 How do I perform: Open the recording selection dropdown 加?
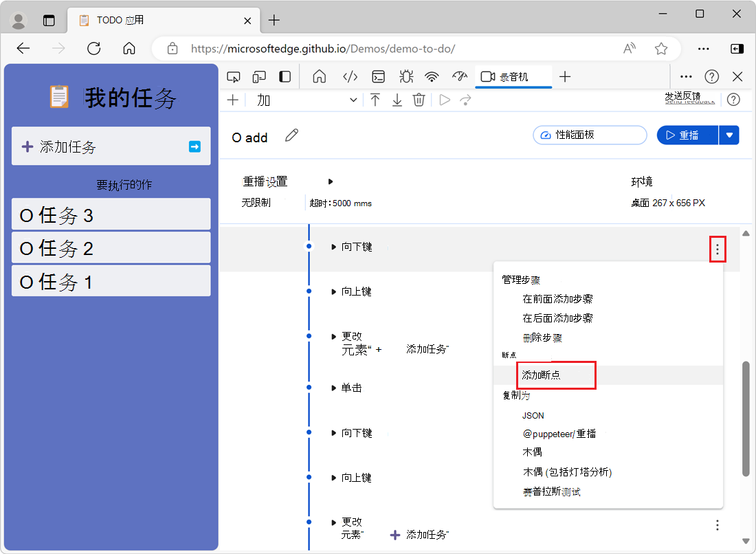click(x=307, y=100)
